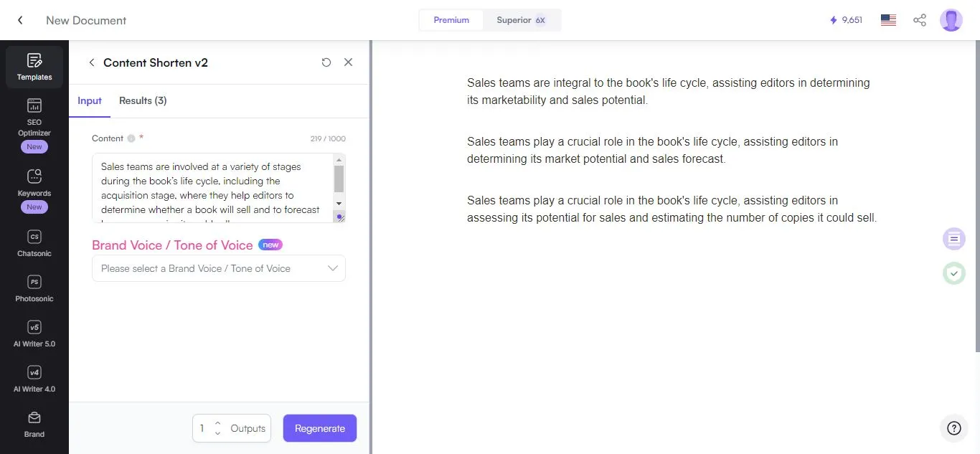Open the green checkmark assistant bubble
This screenshot has height=454, width=980.
pos(954,273)
